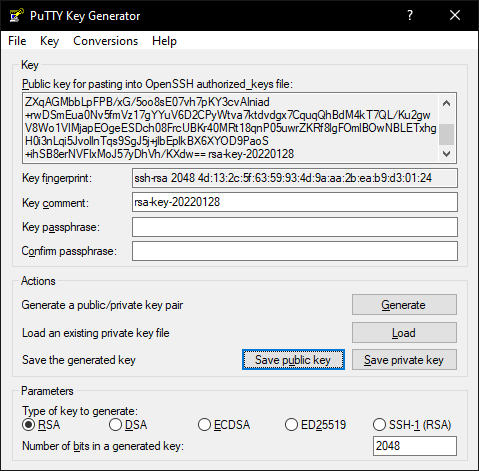
Task: Open the Help menu
Action: click(x=164, y=41)
